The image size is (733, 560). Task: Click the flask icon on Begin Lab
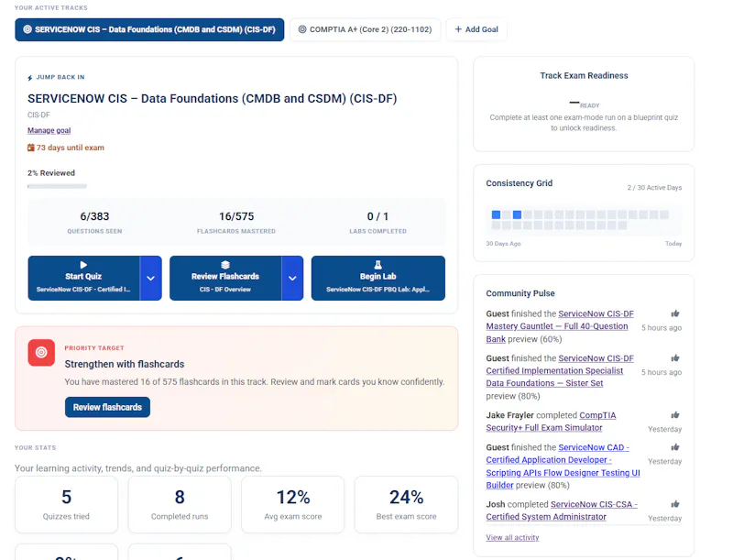click(x=377, y=265)
